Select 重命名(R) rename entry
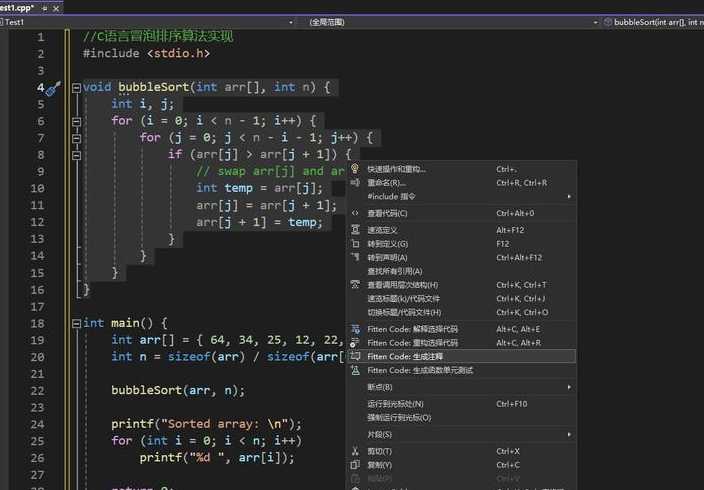704x490 pixels. click(462, 182)
